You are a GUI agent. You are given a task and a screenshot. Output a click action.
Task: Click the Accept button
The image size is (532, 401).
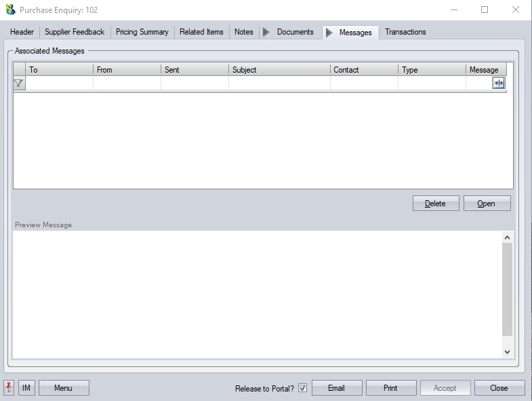[x=445, y=387]
